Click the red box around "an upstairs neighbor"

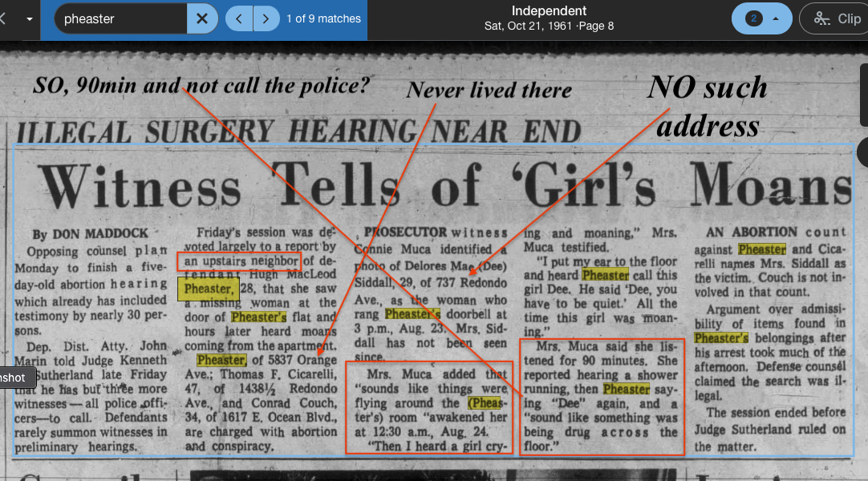[x=239, y=261]
